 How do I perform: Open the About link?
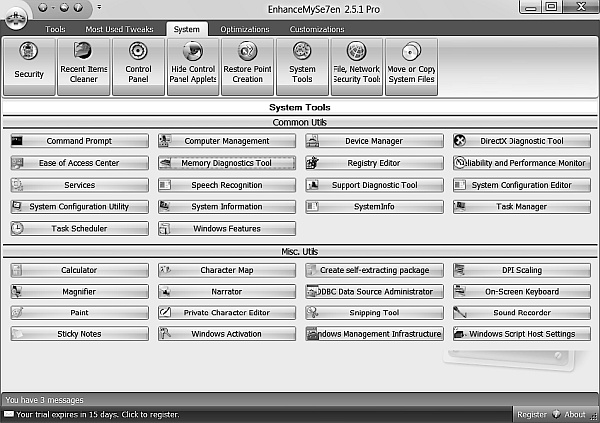575,415
